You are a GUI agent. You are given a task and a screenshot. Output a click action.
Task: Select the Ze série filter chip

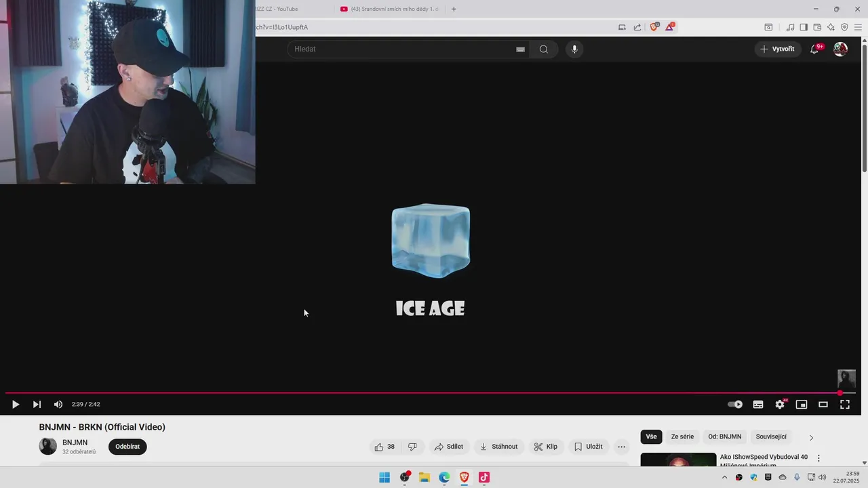pos(682,436)
